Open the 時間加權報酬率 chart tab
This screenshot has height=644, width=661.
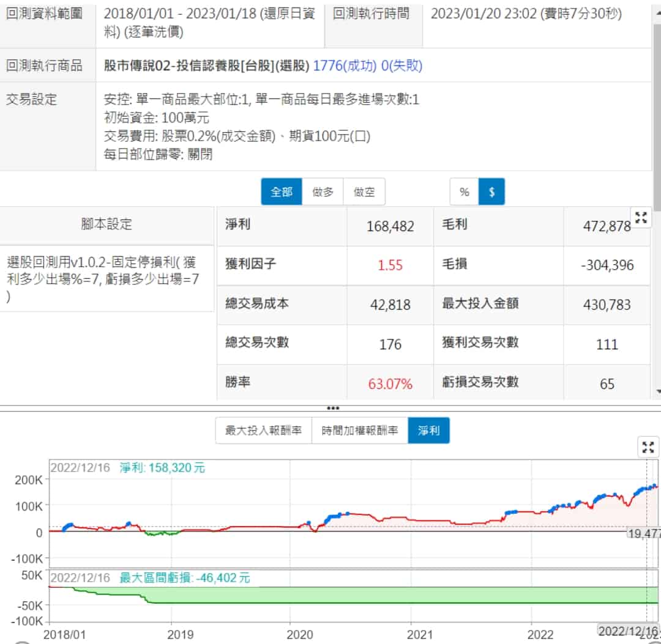[360, 431]
